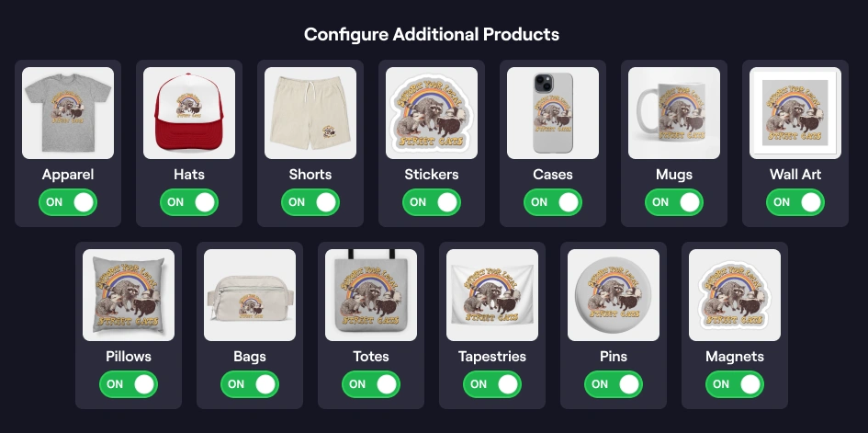Switch off the Bags toggle
The width and height of the screenshot is (868, 433).
pyautogui.click(x=250, y=384)
